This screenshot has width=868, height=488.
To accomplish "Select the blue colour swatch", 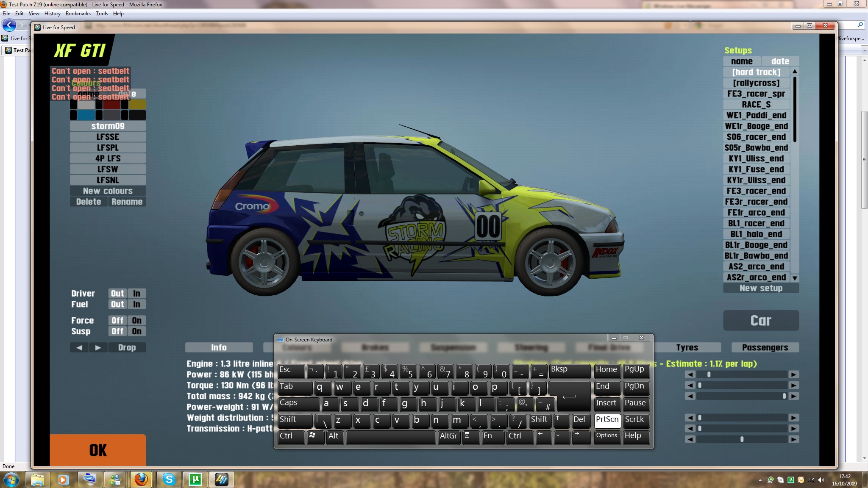I will pos(86,115).
